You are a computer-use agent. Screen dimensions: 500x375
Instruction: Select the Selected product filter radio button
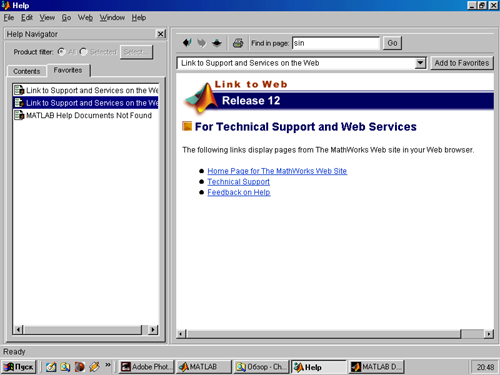(x=83, y=52)
